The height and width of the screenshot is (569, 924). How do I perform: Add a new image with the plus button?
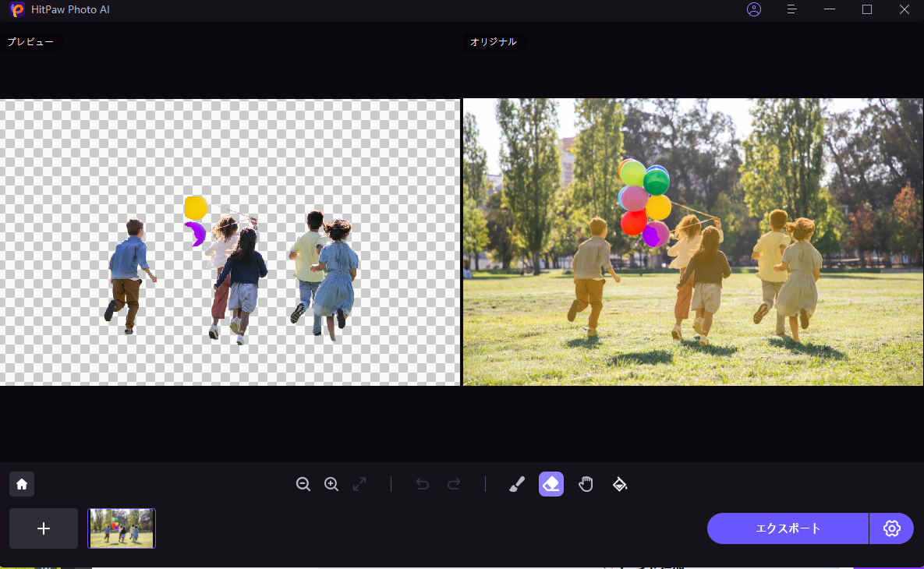[44, 528]
